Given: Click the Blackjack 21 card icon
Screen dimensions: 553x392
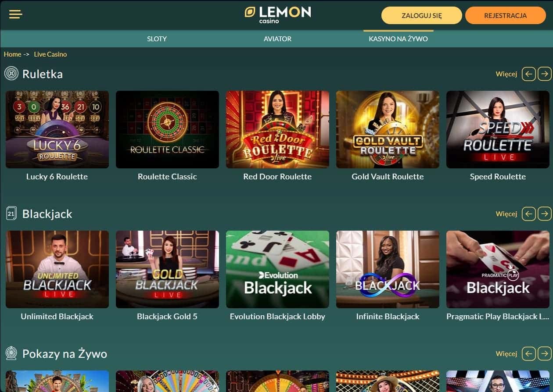Looking at the screenshot, I should tap(11, 214).
